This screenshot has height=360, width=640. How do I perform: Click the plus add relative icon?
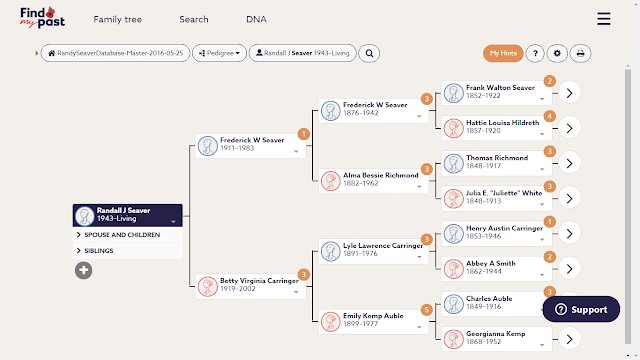tap(83, 270)
